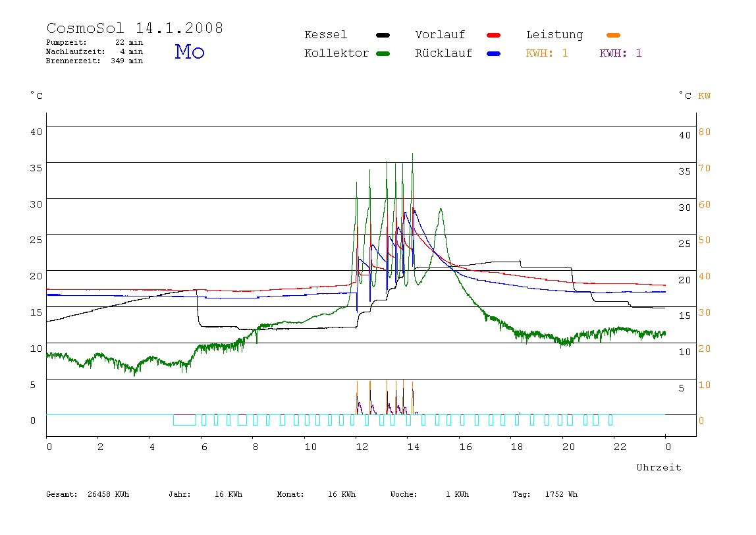Select the orange "KWH: 1" legend text
Image resolution: width=756 pixels, height=535 pixels.
[x=547, y=53]
